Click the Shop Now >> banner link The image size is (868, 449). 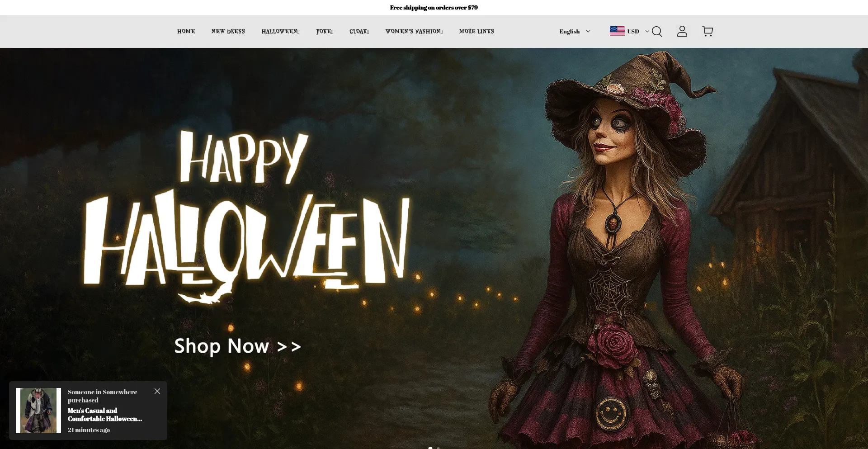pyautogui.click(x=238, y=346)
